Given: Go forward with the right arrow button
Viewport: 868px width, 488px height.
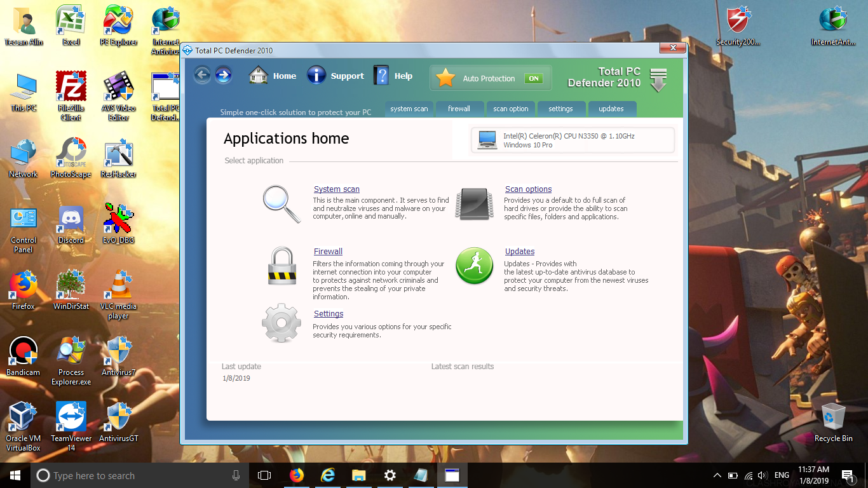Looking at the screenshot, I should point(223,76).
